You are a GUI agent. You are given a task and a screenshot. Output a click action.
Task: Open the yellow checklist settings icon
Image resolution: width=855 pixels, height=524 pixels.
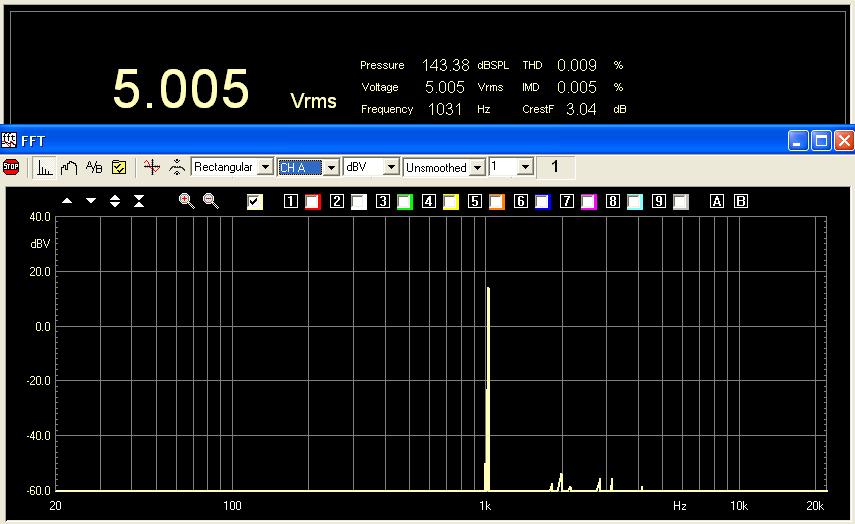coord(119,168)
